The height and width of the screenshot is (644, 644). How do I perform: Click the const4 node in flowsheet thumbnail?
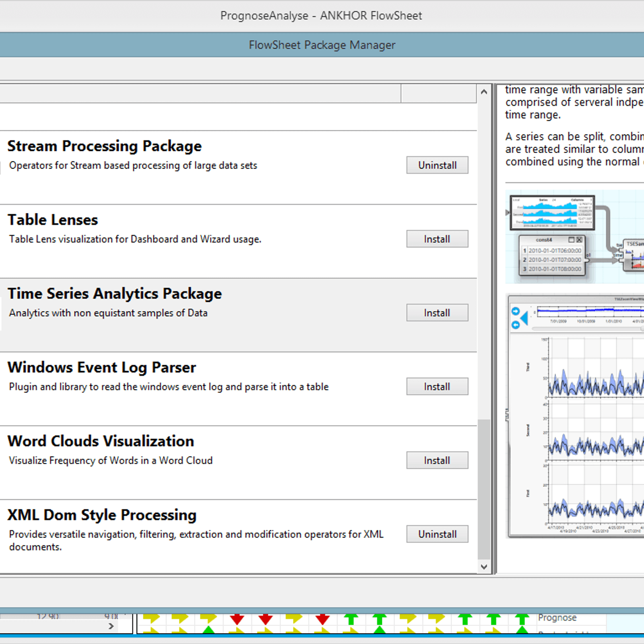pyautogui.click(x=552, y=255)
